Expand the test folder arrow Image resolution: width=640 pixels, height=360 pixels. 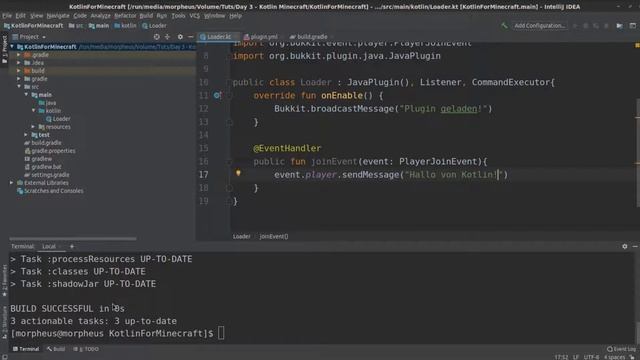[27, 135]
